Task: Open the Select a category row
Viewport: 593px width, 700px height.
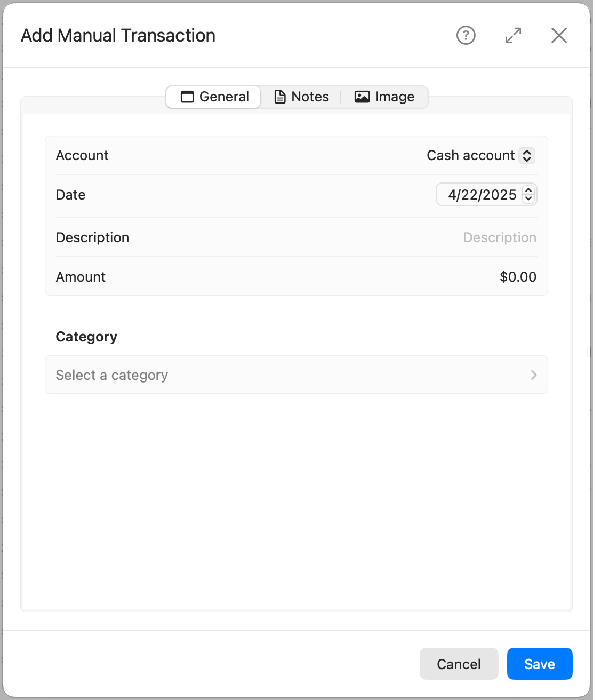Action: 296,375
